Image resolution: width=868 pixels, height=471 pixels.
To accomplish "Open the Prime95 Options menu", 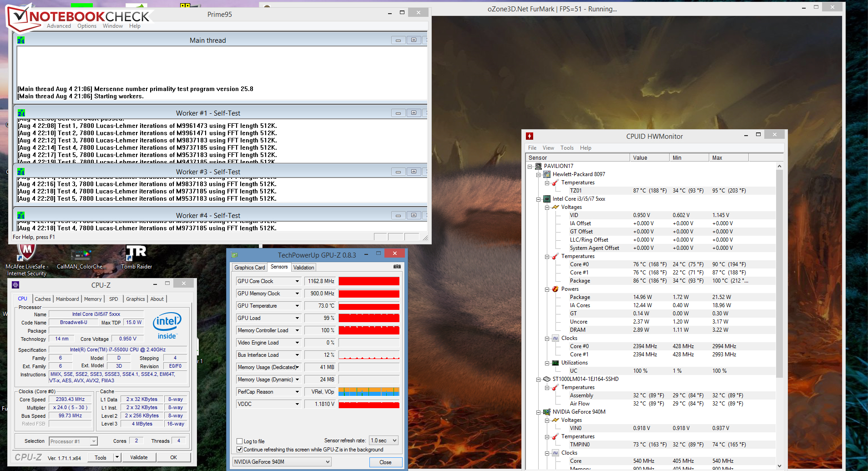I will 87,26.
